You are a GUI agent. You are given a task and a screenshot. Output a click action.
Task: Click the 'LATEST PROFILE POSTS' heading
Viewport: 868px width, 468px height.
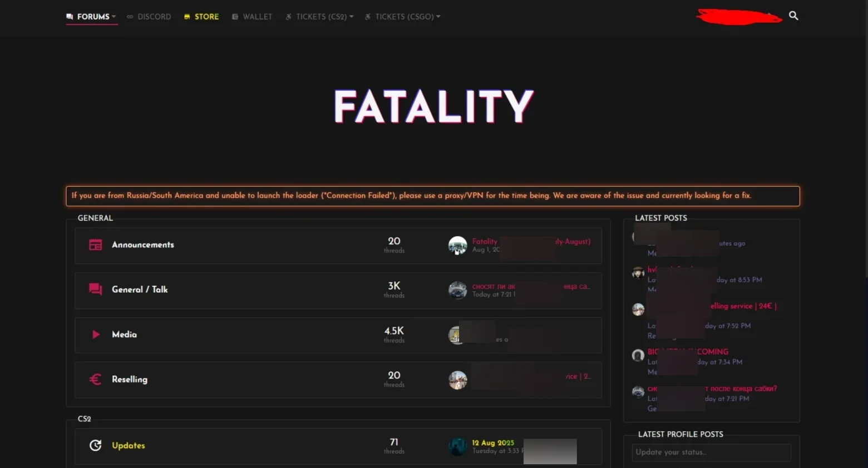[x=680, y=434]
